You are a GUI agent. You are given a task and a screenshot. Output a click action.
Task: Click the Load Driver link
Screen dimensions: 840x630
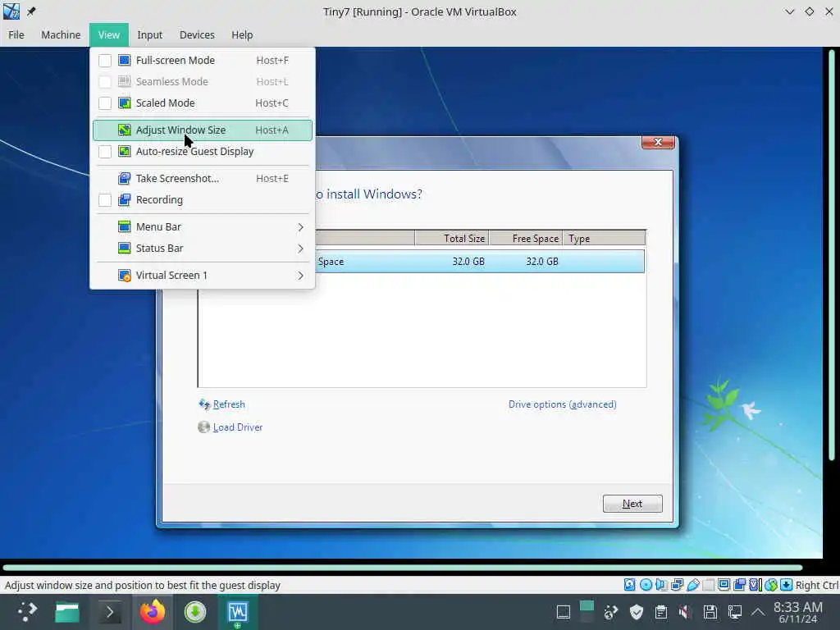237,427
